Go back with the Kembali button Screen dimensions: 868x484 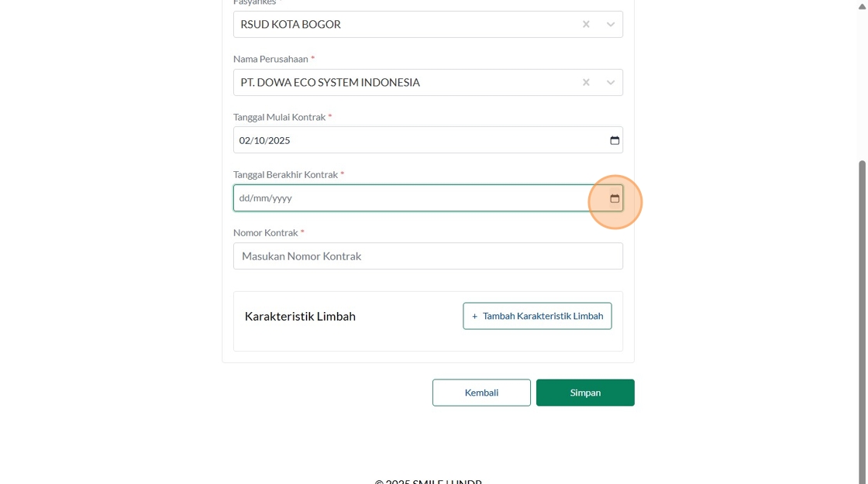[481, 393]
